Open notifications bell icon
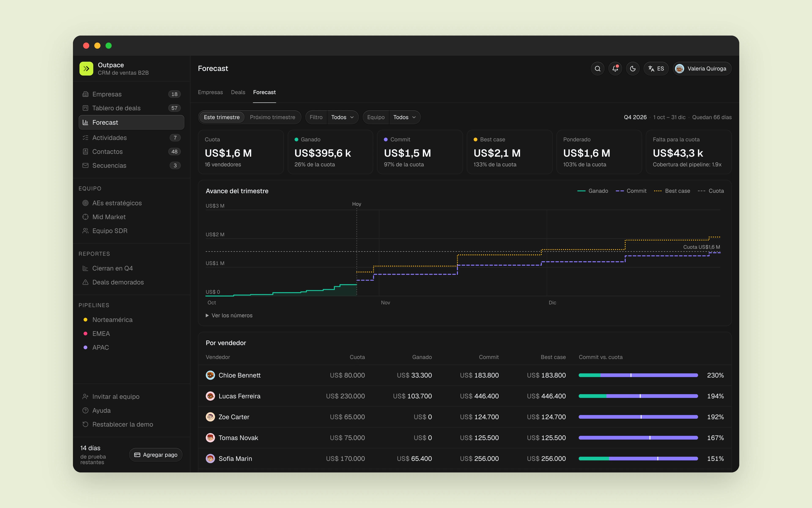The height and width of the screenshot is (508, 812). [615, 69]
